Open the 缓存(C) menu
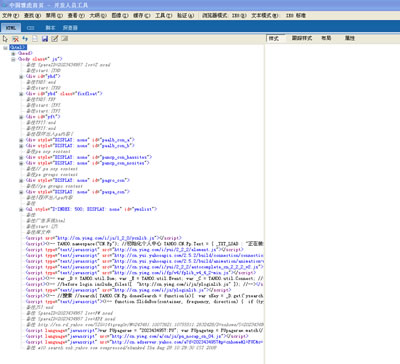The height and width of the screenshot is (364, 400). 142,15
